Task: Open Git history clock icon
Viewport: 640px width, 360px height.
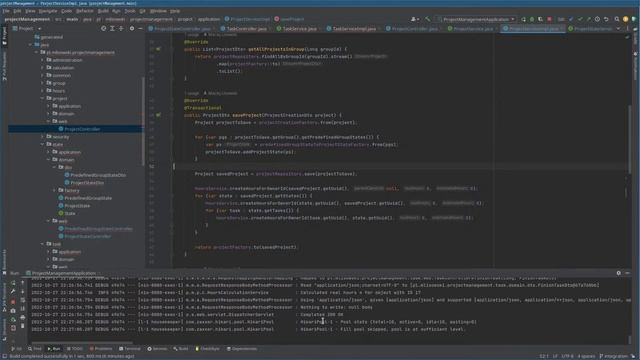Action: click(597, 19)
